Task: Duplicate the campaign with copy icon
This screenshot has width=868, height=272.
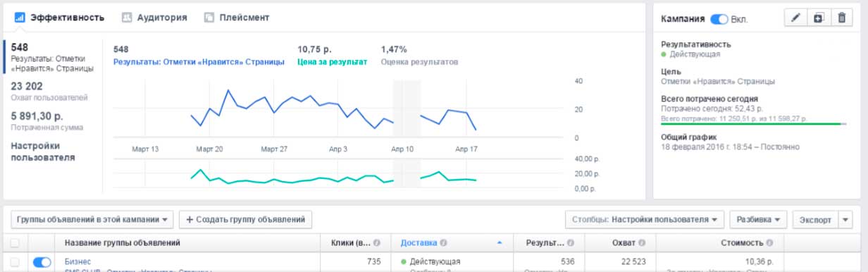Action: click(819, 18)
